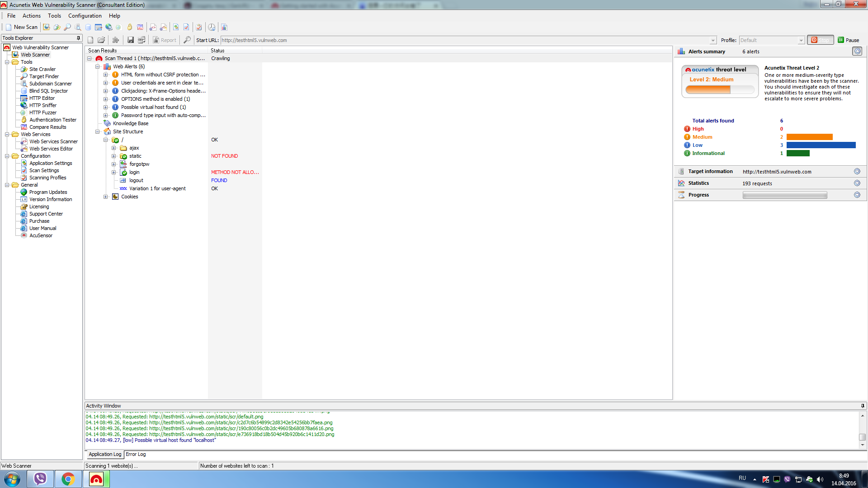Toggle the Activity Window pin
Image resolution: width=868 pixels, height=488 pixels.
point(863,406)
